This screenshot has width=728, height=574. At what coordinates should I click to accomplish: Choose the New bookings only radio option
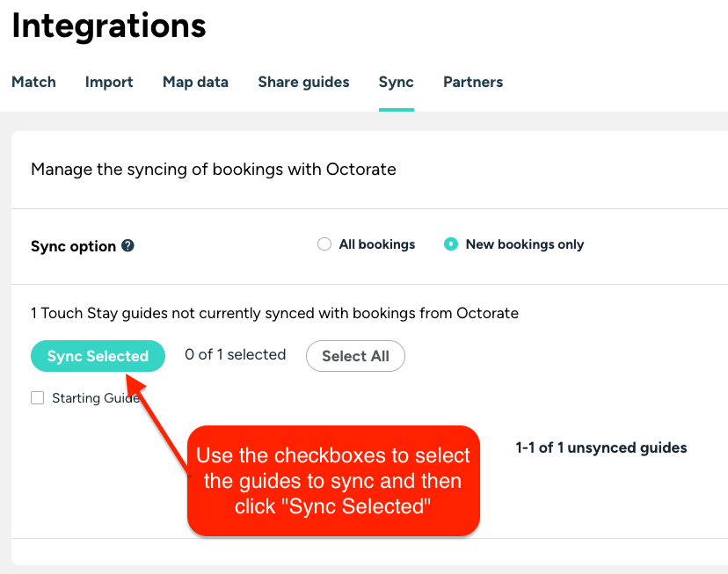coord(451,244)
